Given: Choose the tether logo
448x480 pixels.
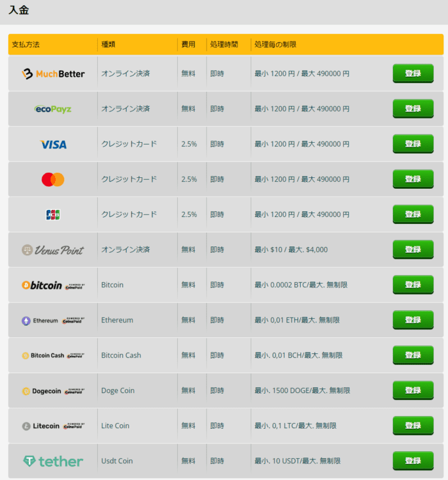Looking at the screenshot, I should pyautogui.click(x=53, y=461).
